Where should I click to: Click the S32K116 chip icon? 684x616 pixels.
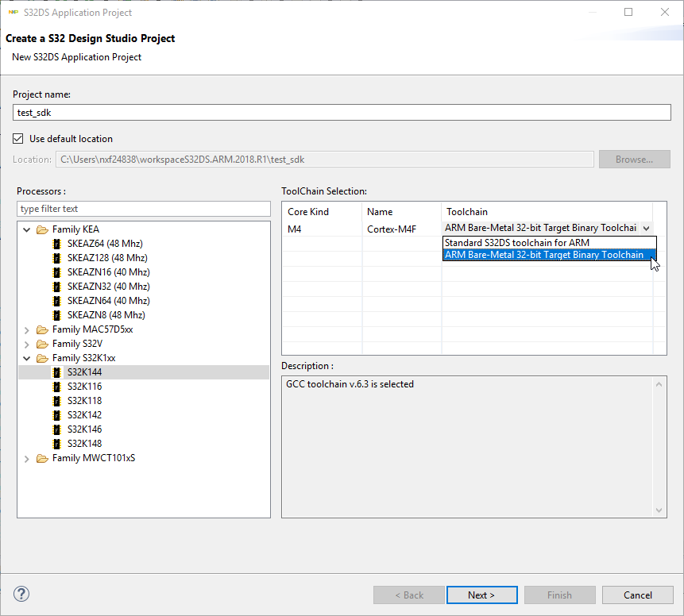click(x=56, y=387)
